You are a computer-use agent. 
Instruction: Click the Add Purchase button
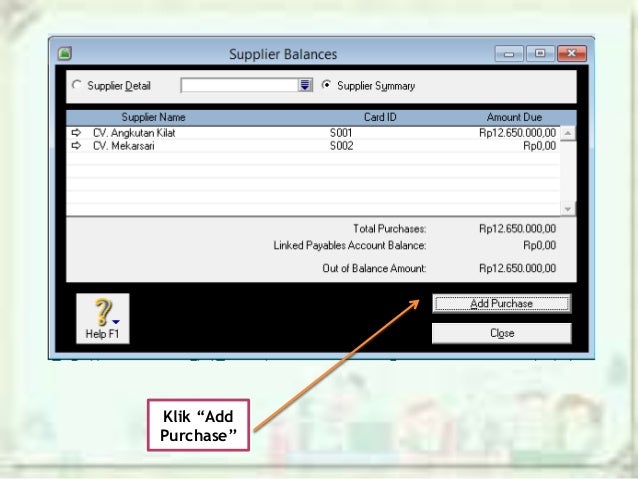coord(502,304)
